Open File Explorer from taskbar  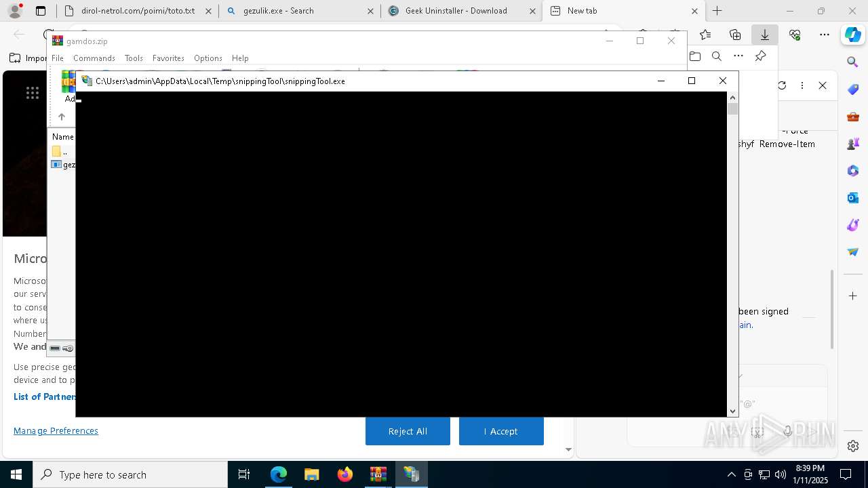312,474
